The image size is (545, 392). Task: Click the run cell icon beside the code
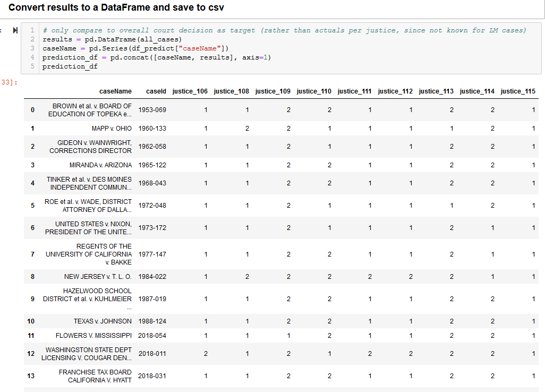15,30
